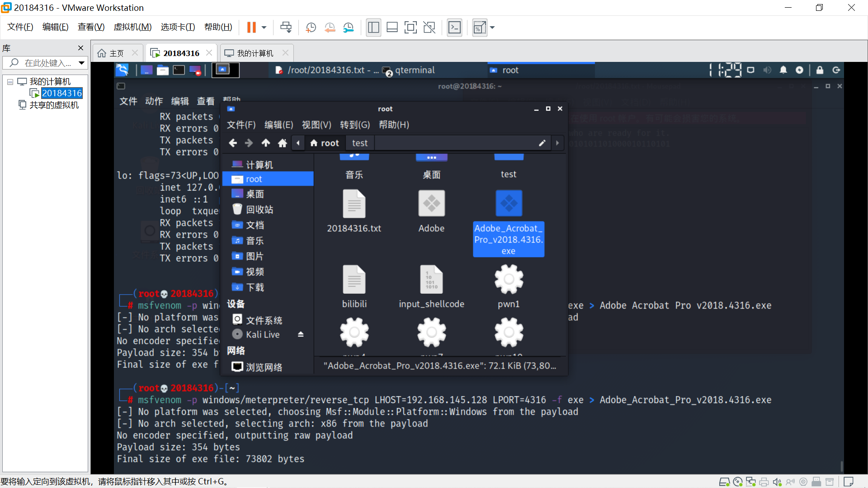Select 下载 folder in sidebar
The height and width of the screenshot is (488, 868).
pos(255,287)
